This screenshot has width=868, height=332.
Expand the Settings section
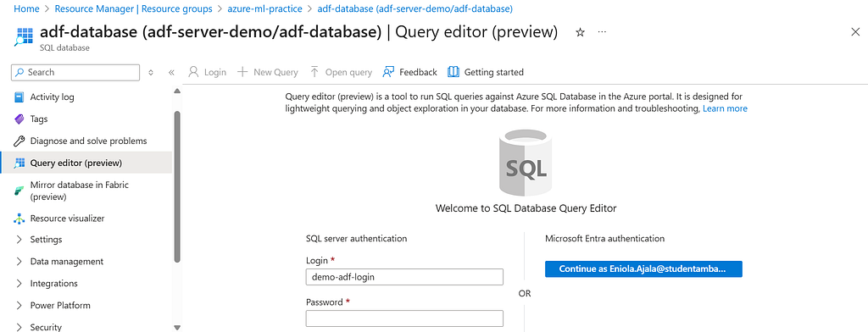point(19,240)
